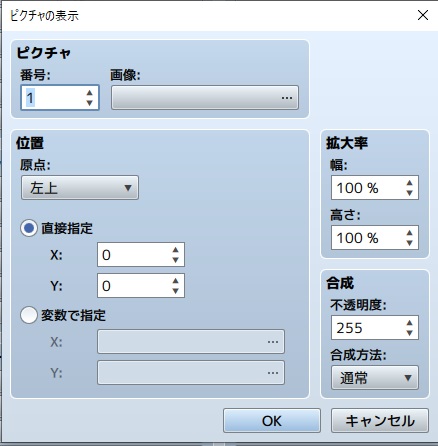Decrease 不透明度 opacity with down arrow
This screenshot has height=446, width=438.
point(410,333)
